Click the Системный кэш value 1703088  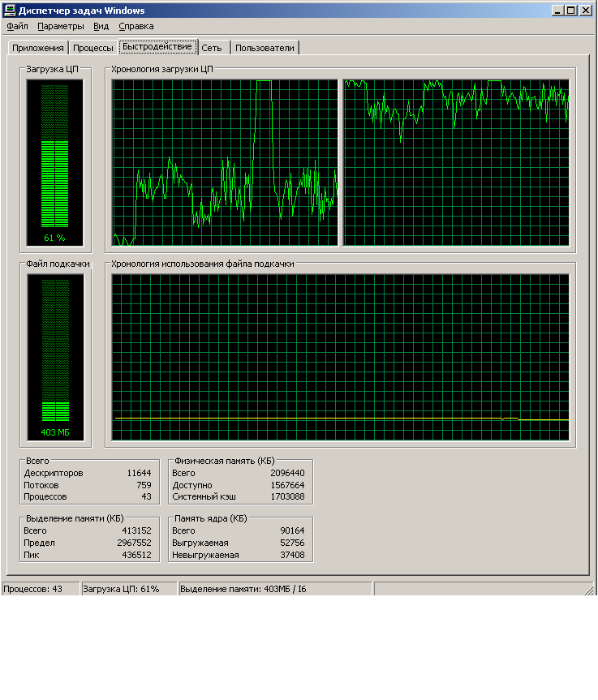[x=287, y=496]
